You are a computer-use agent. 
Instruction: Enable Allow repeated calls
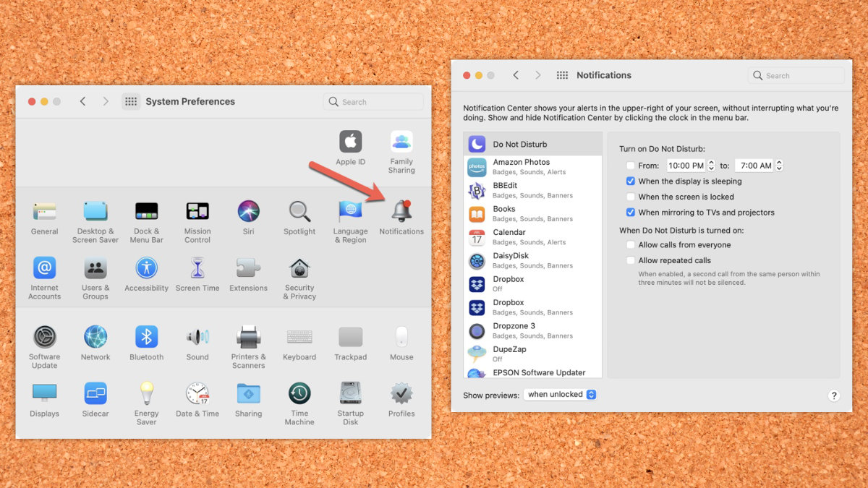[x=631, y=260]
